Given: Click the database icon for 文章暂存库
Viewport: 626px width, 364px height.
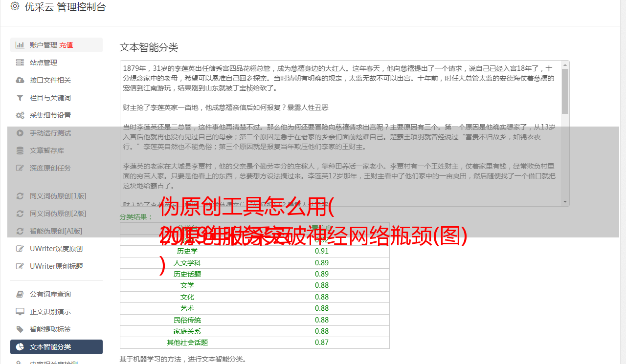Looking at the screenshot, I should [20, 150].
